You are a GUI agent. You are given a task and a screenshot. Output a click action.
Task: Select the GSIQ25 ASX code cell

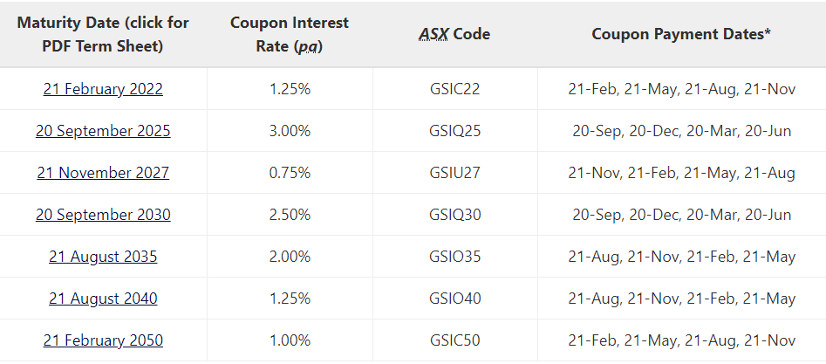[x=455, y=131]
